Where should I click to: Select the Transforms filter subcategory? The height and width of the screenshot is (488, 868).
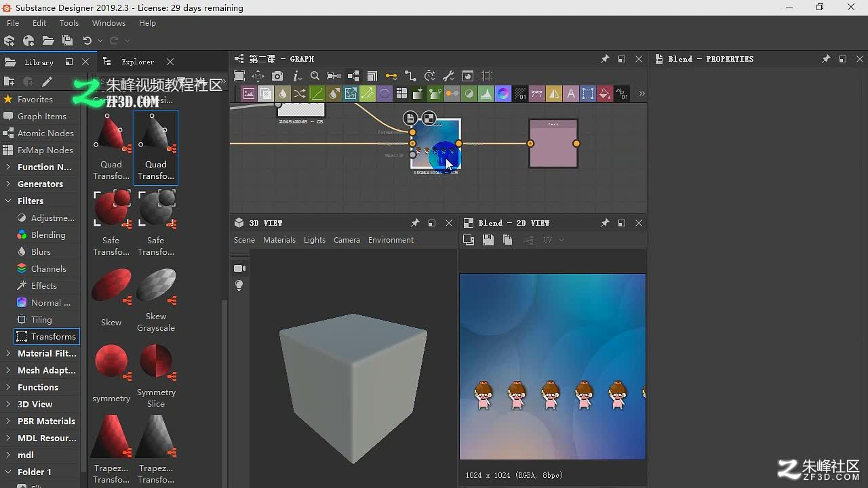point(46,336)
